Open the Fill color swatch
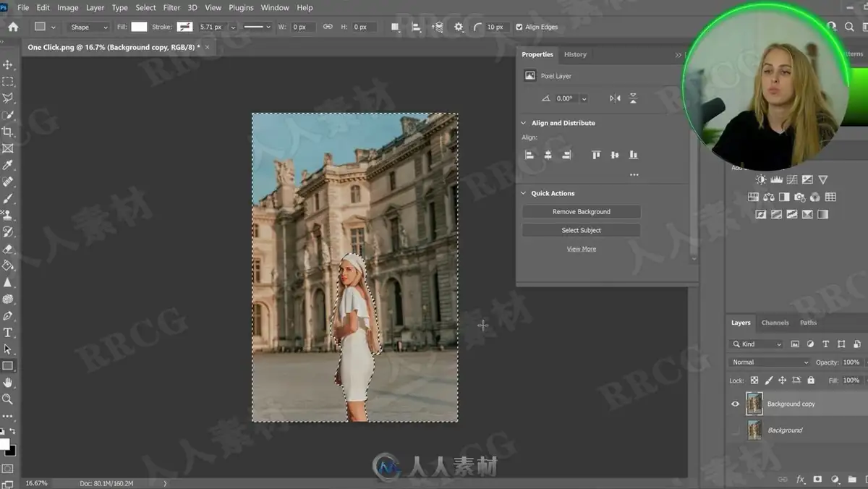This screenshot has height=489, width=868. (x=139, y=27)
